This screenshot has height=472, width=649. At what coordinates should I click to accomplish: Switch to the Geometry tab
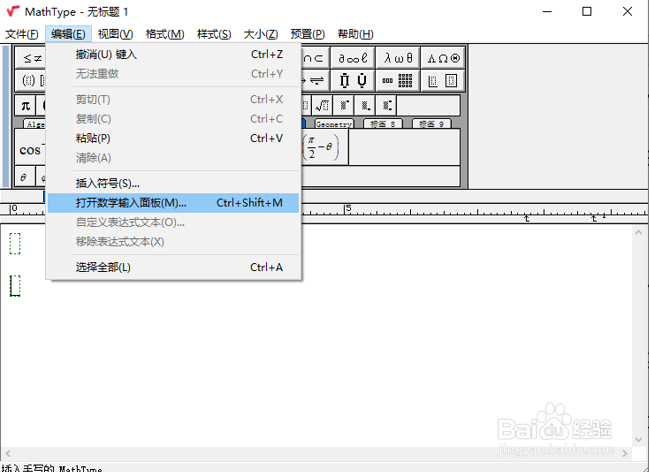click(x=334, y=124)
